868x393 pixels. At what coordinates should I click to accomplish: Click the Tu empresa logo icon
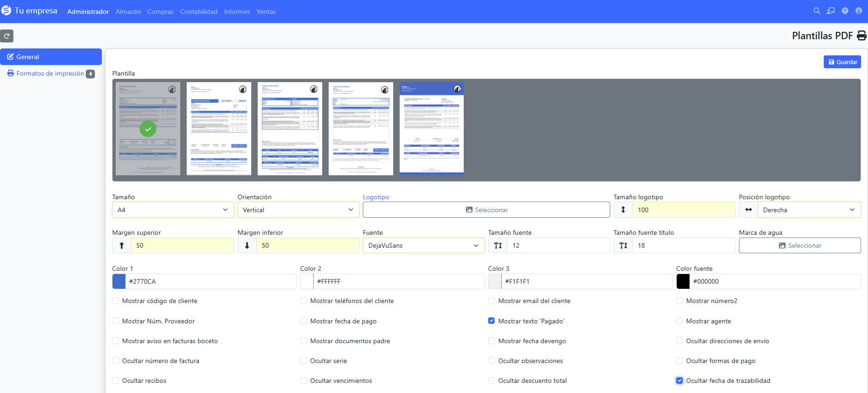click(6, 11)
